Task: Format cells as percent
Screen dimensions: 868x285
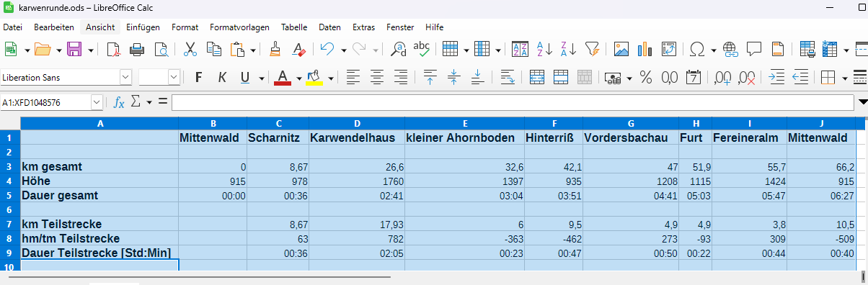Action: pyautogui.click(x=646, y=77)
